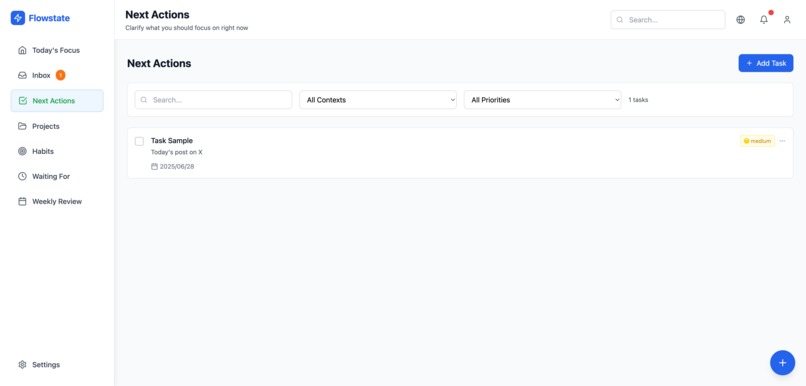Click the orange Inbox count badge
The image size is (806, 386).
(x=60, y=76)
